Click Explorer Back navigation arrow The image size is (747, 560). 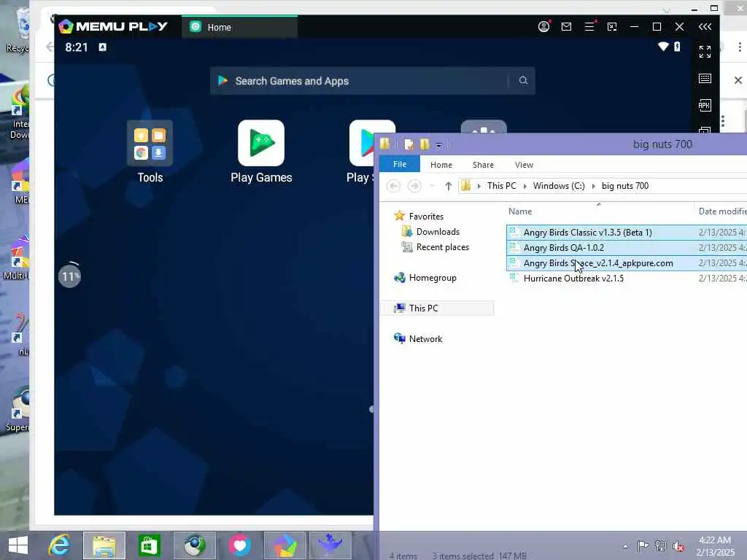point(393,186)
